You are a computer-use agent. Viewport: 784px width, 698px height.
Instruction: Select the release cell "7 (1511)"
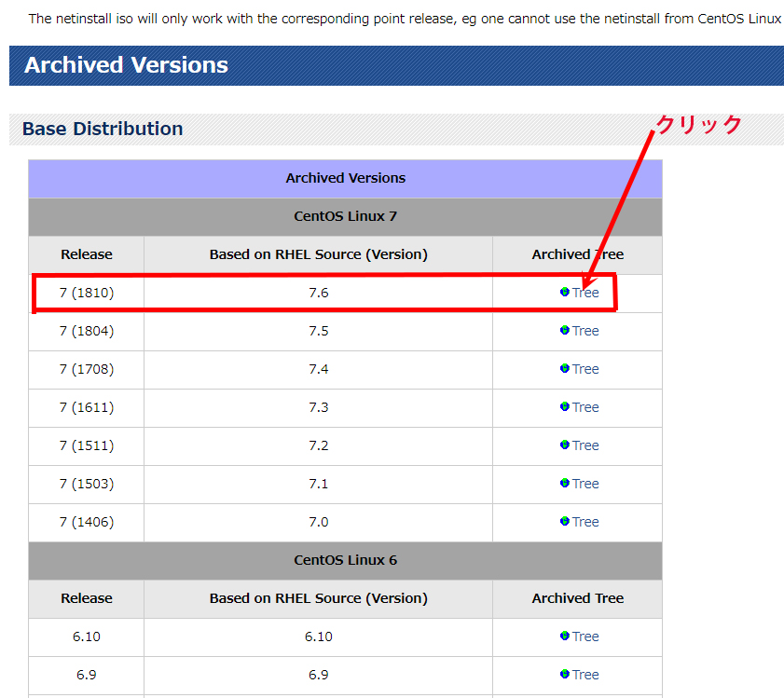pos(87,445)
